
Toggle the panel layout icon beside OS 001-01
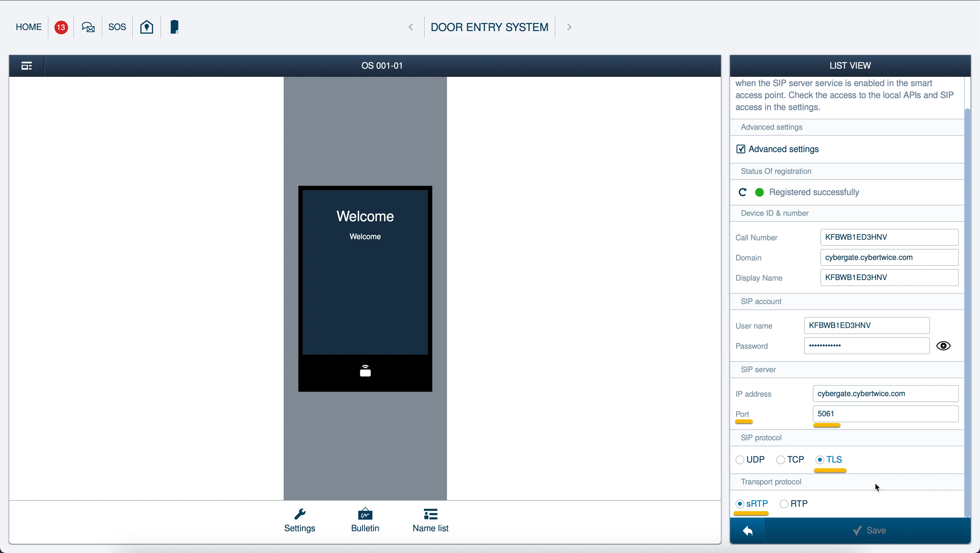coord(27,66)
